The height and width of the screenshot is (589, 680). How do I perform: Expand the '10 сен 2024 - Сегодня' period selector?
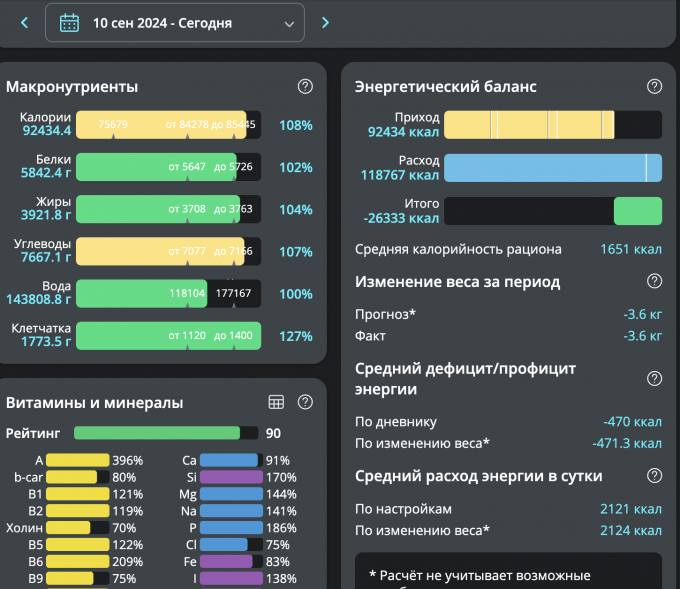point(175,22)
